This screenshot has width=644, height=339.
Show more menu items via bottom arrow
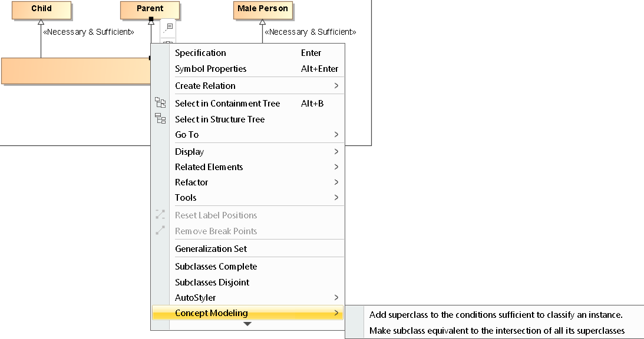tap(247, 324)
